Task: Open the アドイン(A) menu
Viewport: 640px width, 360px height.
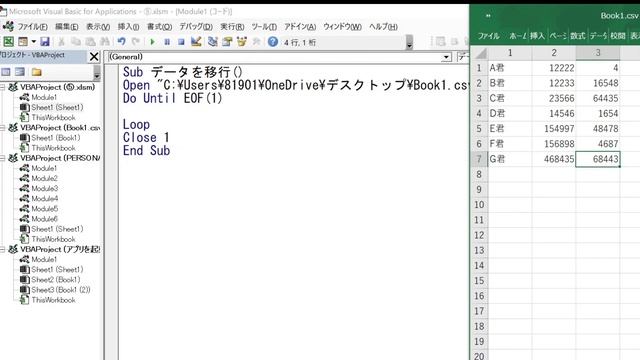Action: click(300, 27)
